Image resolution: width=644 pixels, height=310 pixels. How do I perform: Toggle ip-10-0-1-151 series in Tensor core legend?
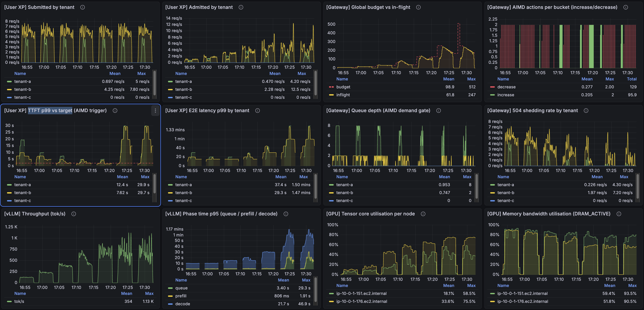pos(361,294)
